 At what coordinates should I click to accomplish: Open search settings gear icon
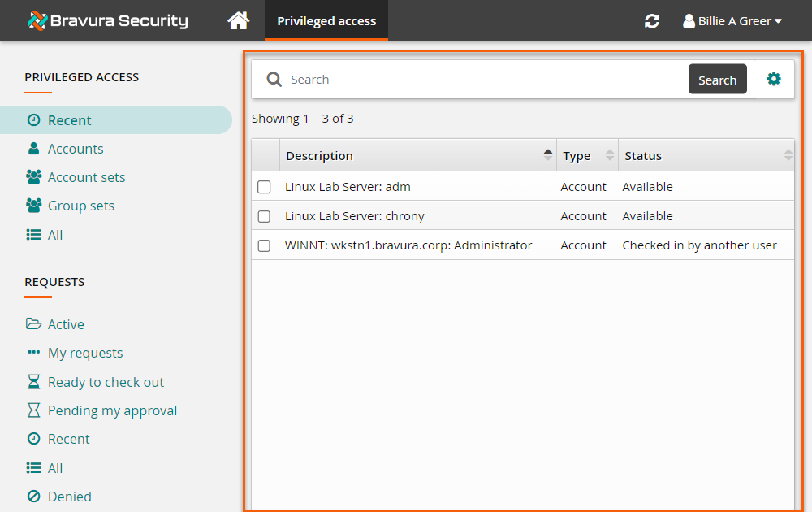774,79
